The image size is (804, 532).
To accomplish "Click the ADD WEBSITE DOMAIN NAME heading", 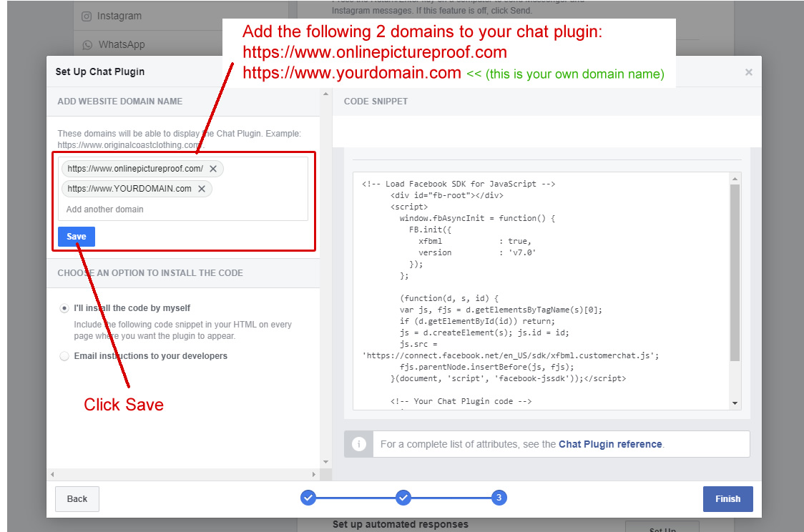I will point(120,102).
